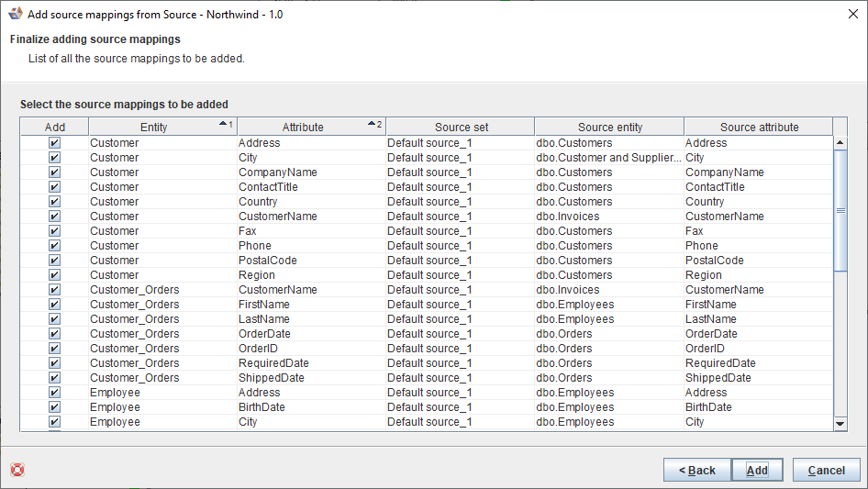Viewport: 868px width, 489px height.
Task: Uncheck the Customer Fax row checkbox
Action: [x=54, y=231]
